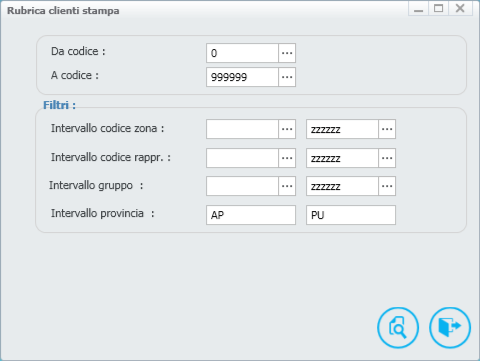The height and width of the screenshot is (361, 480).
Task: Click the Intervallo codice rappr. label
Action: coord(111,157)
